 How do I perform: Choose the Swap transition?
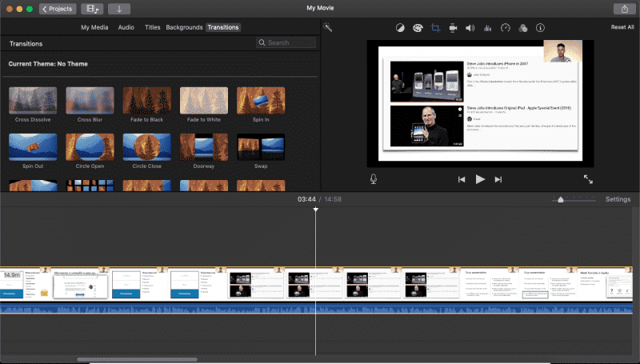click(261, 147)
